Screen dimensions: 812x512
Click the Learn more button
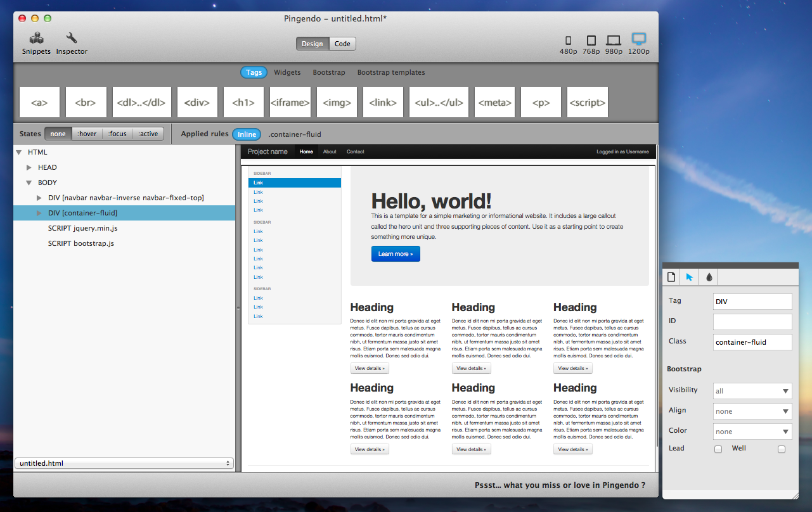[x=396, y=253]
